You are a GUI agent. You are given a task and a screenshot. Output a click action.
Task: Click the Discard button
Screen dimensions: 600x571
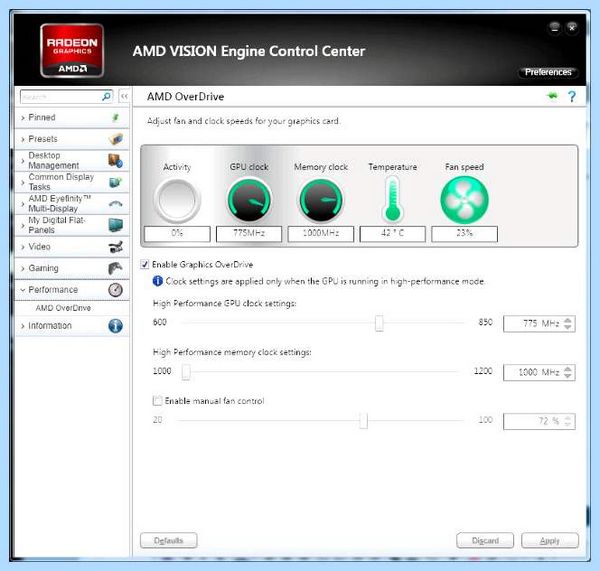(x=485, y=540)
